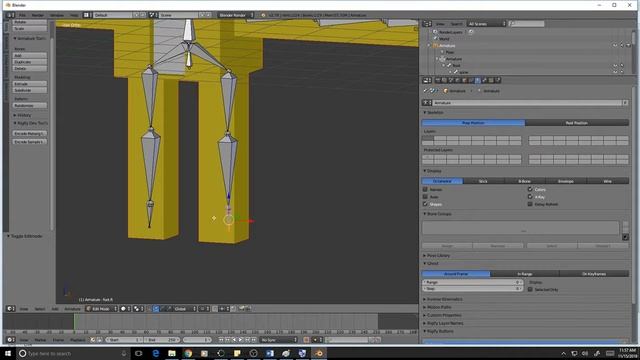
Task: Choose Envelope bone display
Action: (x=566, y=181)
